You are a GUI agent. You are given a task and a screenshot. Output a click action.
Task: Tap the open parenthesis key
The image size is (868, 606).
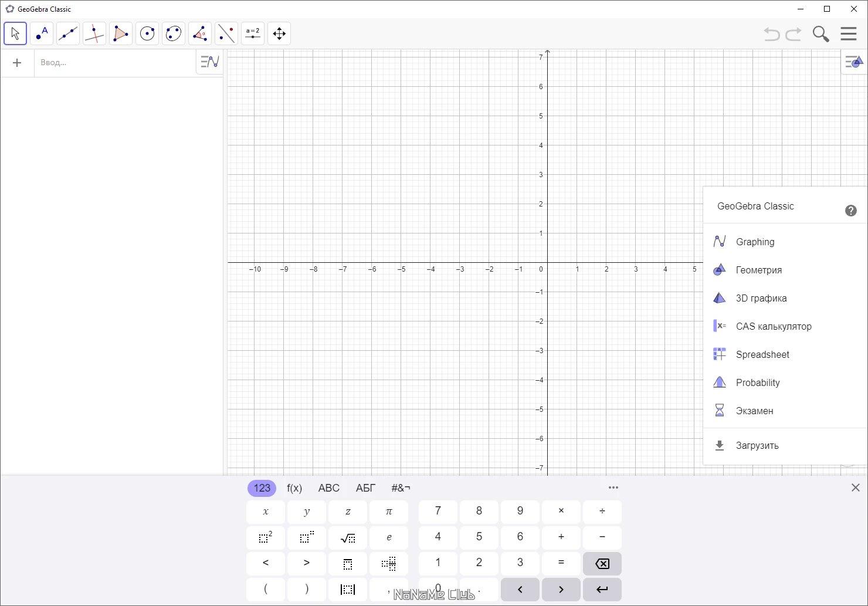(266, 589)
